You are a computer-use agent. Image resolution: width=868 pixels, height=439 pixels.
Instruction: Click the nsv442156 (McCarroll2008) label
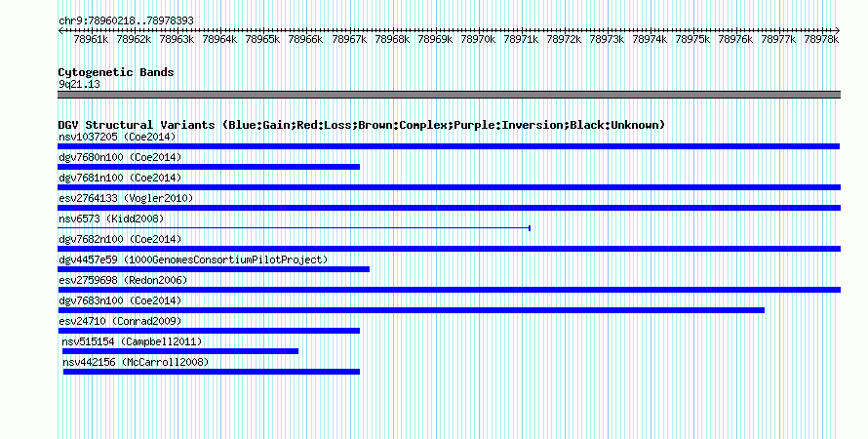click(x=136, y=362)
